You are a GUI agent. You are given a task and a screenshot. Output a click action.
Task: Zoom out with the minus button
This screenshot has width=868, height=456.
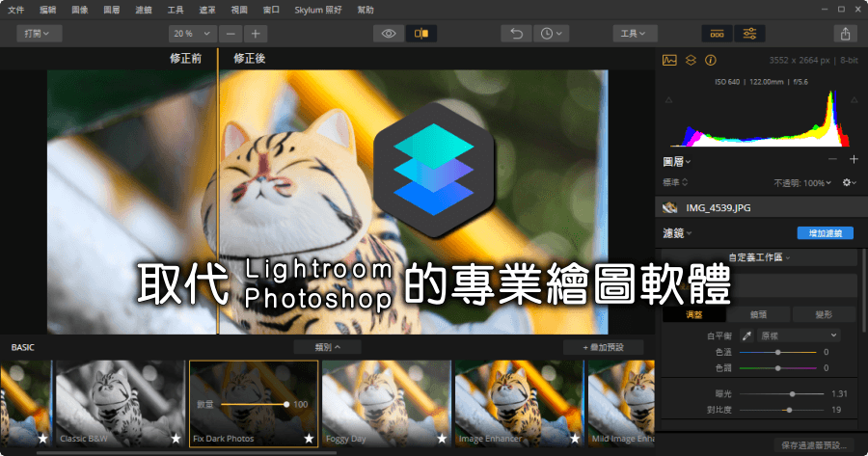point(231,34)
